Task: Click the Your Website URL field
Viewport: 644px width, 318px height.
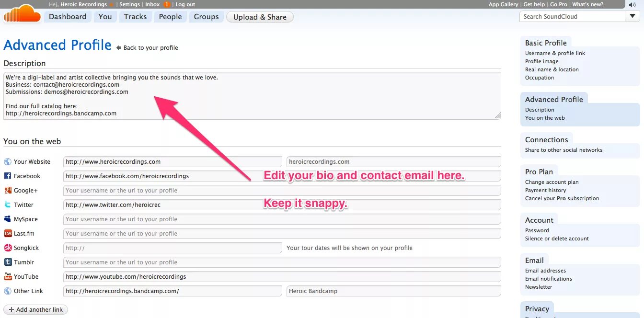Action: 172,162
